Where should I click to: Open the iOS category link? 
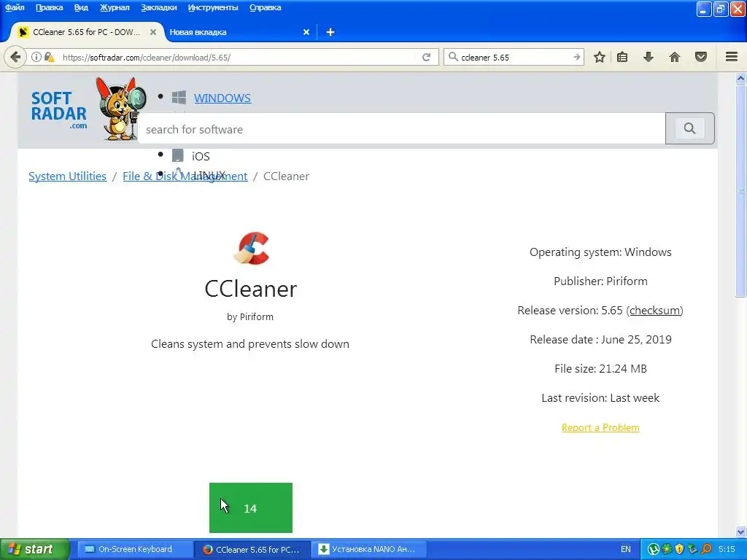coord(201,156)
